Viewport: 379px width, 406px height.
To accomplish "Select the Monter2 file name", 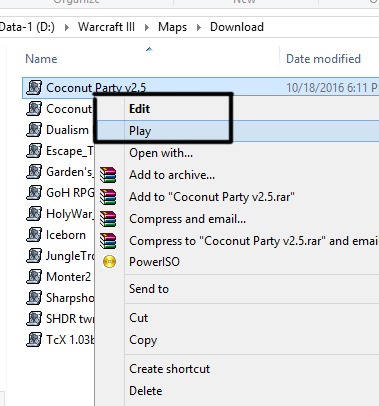I will (x=68, y=277).
